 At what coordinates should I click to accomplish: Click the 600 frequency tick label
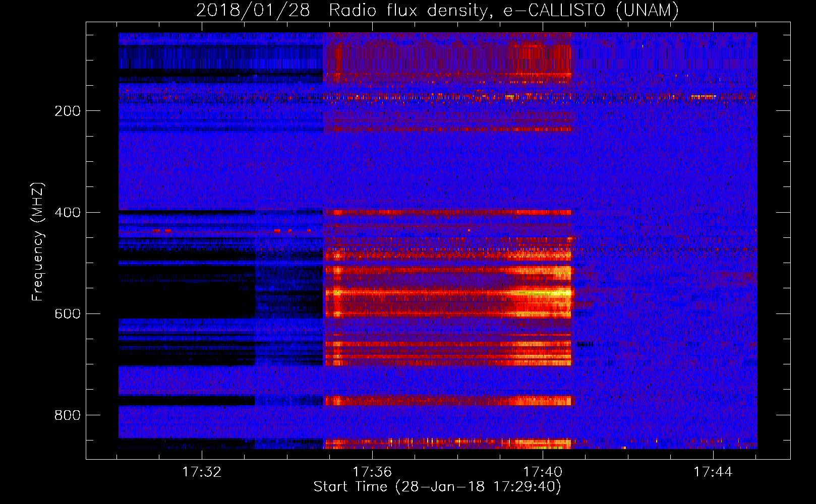click(68, 313)
